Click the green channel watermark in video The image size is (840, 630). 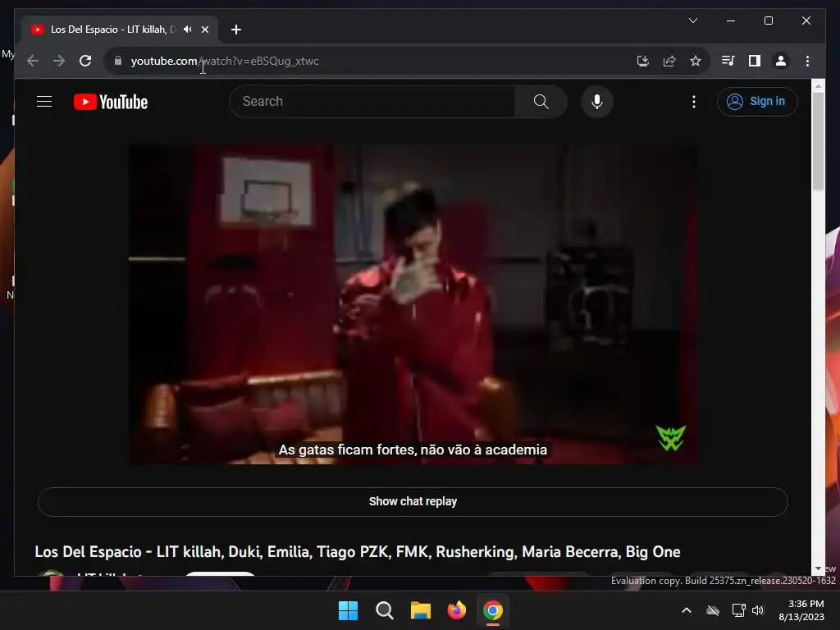[670, 438]
